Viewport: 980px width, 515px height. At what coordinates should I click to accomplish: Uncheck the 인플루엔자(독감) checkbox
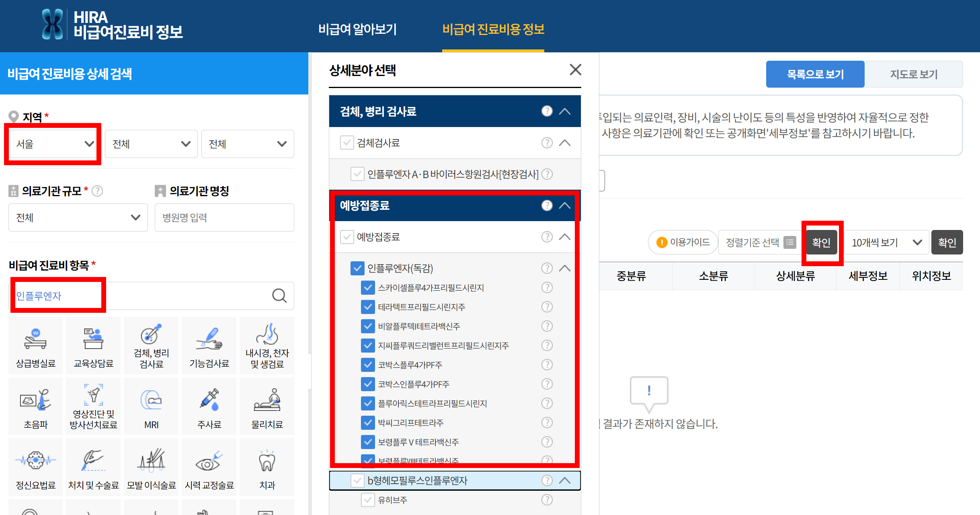(x=357, y=268)
